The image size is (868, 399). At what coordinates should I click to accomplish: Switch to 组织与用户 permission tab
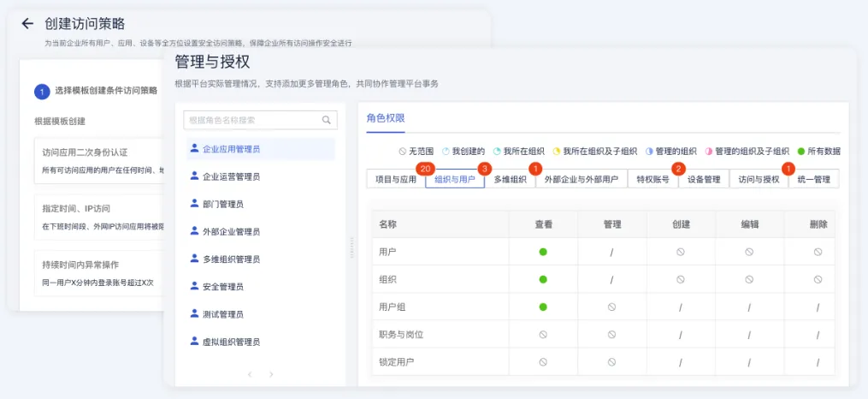(x=455, y=179)
